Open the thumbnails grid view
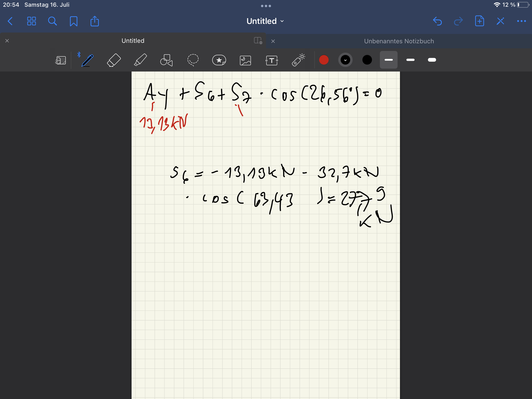Image resolution: width=532 pixels, height=399 pixels. 32,21
